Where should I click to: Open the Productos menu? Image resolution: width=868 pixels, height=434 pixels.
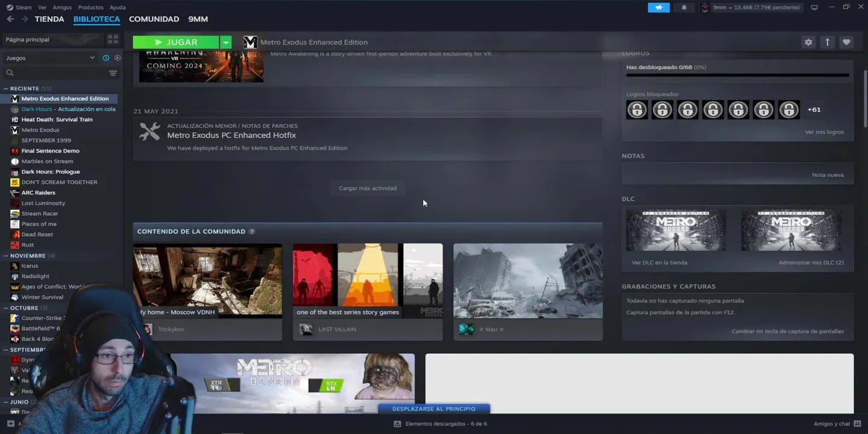point(90,7)
